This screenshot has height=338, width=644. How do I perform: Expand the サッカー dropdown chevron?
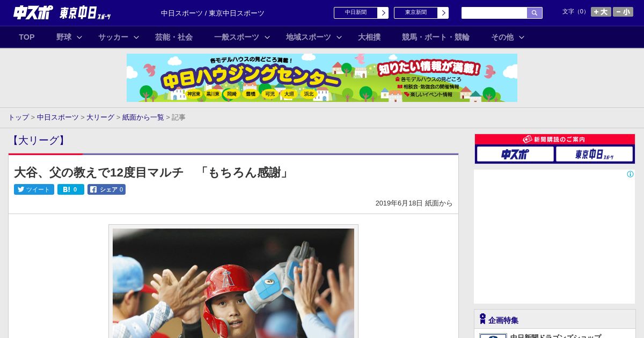point(136,37)
